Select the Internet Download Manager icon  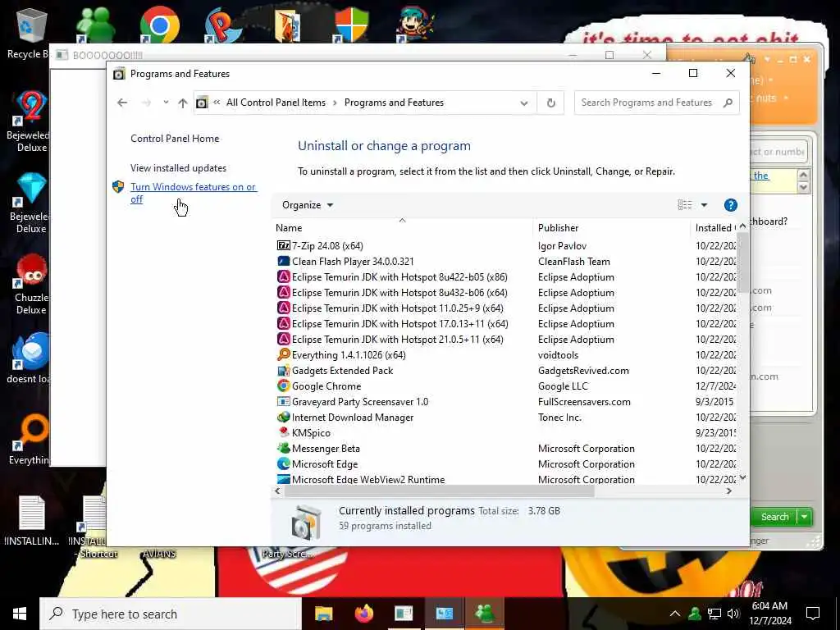283,417
